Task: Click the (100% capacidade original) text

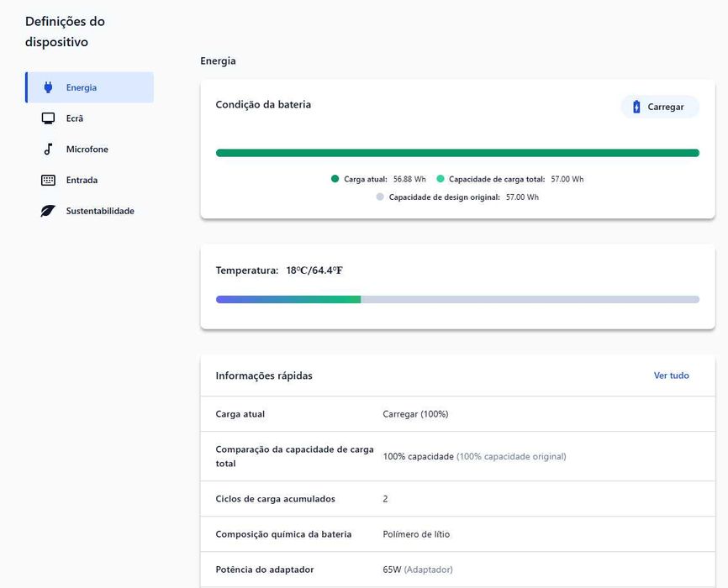Action: click(x=511, y=457)
